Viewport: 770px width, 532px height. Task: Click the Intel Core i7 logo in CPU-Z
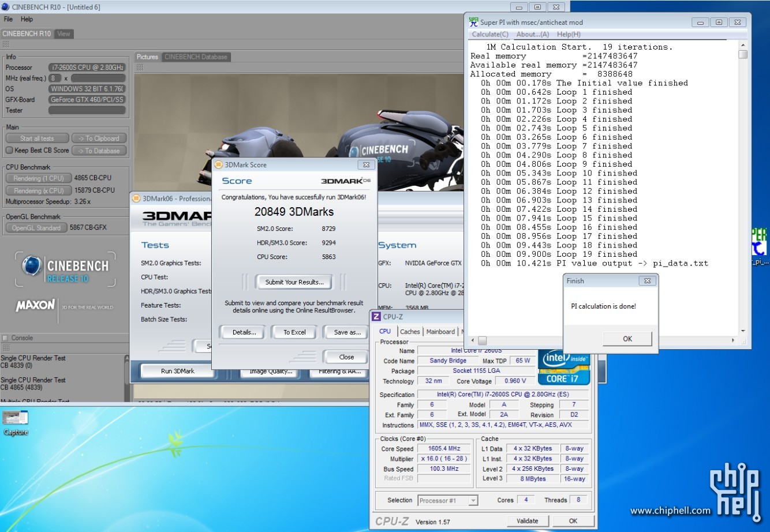click(564, 367)
